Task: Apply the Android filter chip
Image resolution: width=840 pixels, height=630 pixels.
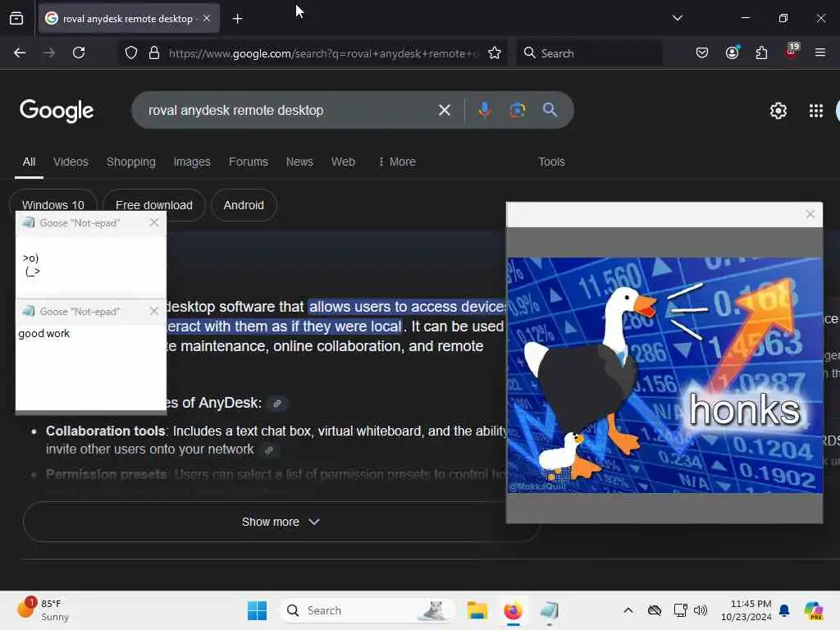Action: coord(244,205)
